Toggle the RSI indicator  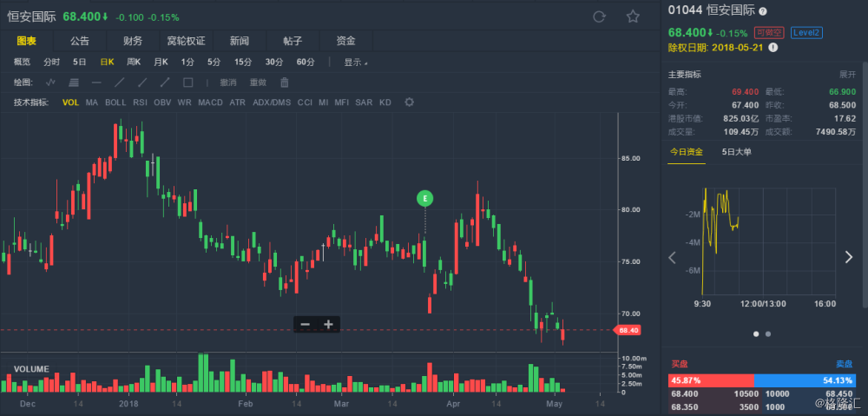pos(140,102)
